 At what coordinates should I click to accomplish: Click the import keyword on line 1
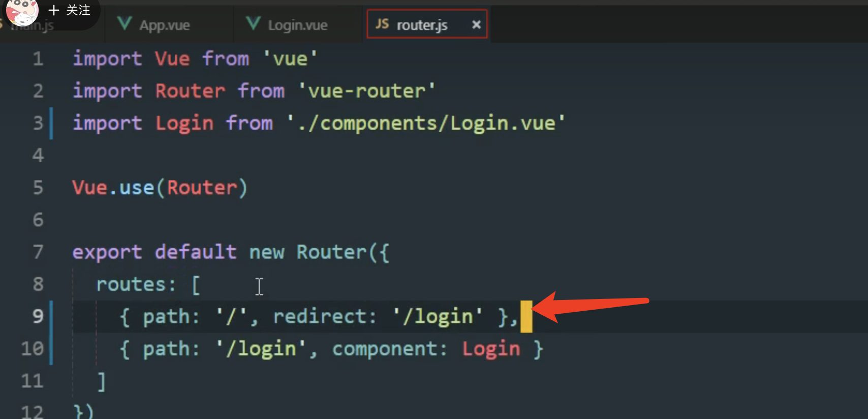coord(107,59)
